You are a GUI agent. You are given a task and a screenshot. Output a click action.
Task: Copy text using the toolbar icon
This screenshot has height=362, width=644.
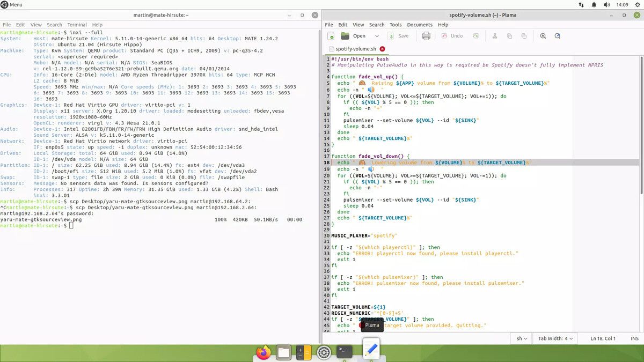click(x=509, y=36)
